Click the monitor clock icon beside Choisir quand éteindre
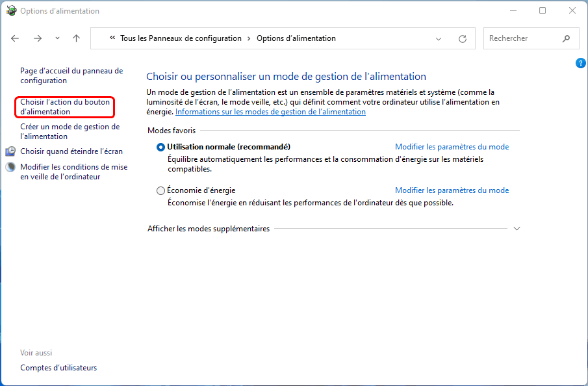This screenshot has height=386, width=588. pos(10,151)
